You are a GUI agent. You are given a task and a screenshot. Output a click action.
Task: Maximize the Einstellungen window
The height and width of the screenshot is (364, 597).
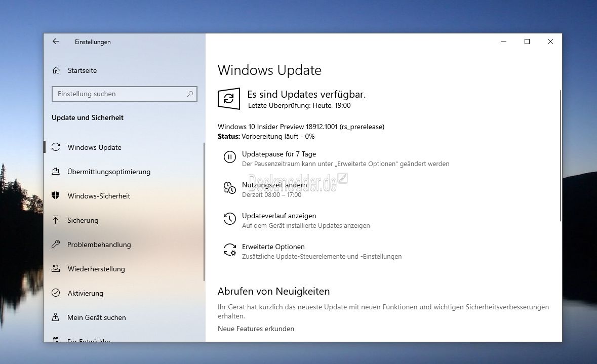click(x=527, y=42)
